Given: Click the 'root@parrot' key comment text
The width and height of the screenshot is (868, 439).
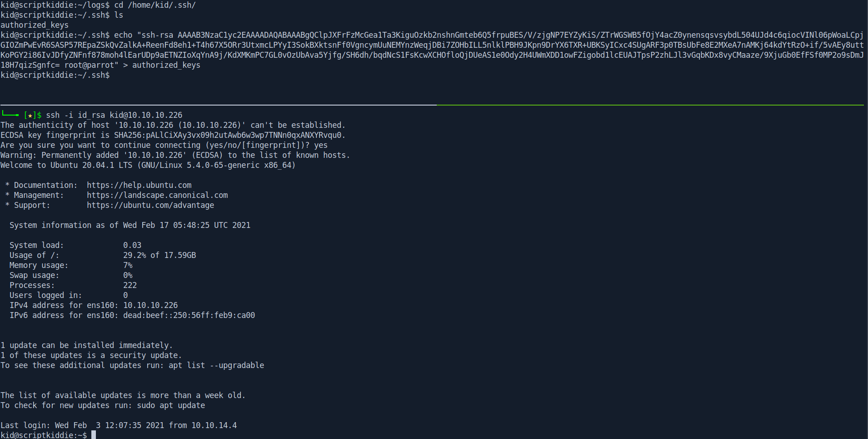Looking at the screenshot, I should pos(89,65).
